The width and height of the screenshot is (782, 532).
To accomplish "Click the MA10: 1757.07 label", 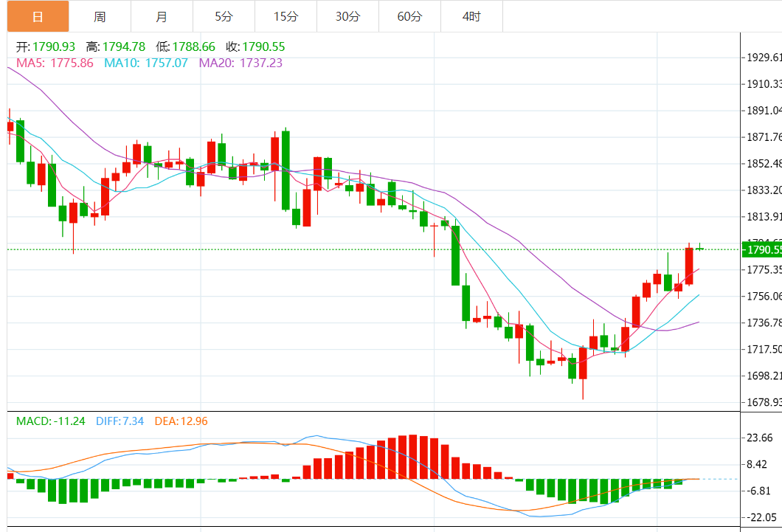I will coord(146,63).
